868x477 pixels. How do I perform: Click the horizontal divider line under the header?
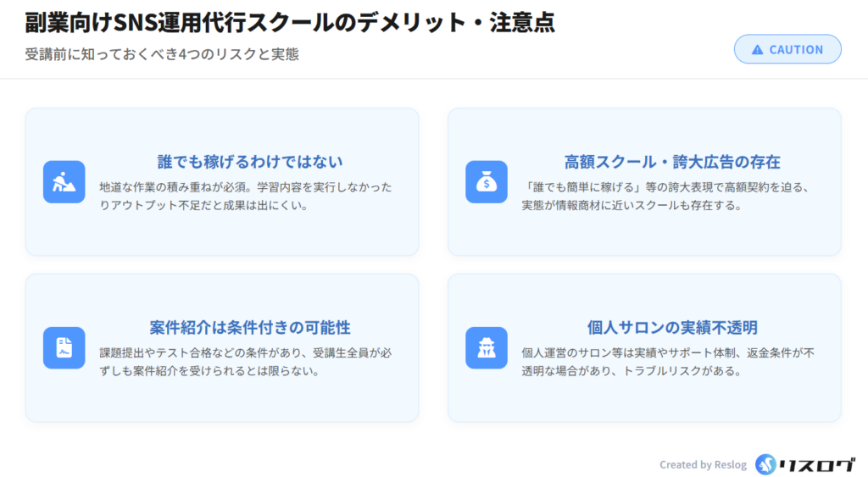(x=434, y=79)
